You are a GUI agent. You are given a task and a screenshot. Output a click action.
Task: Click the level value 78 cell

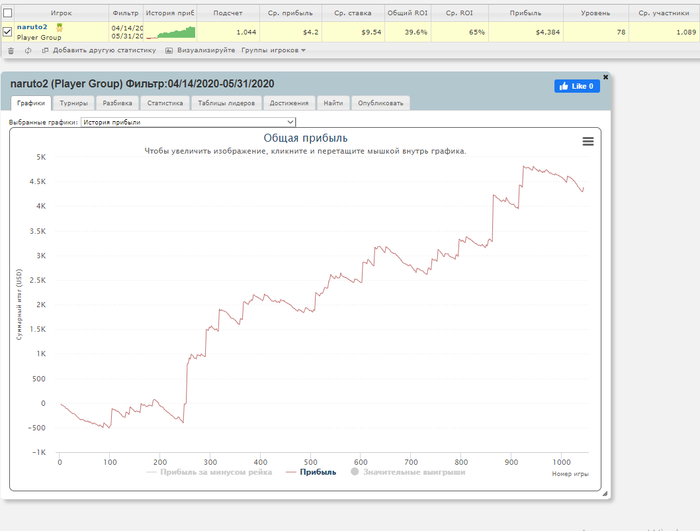(x=596, y=32)
